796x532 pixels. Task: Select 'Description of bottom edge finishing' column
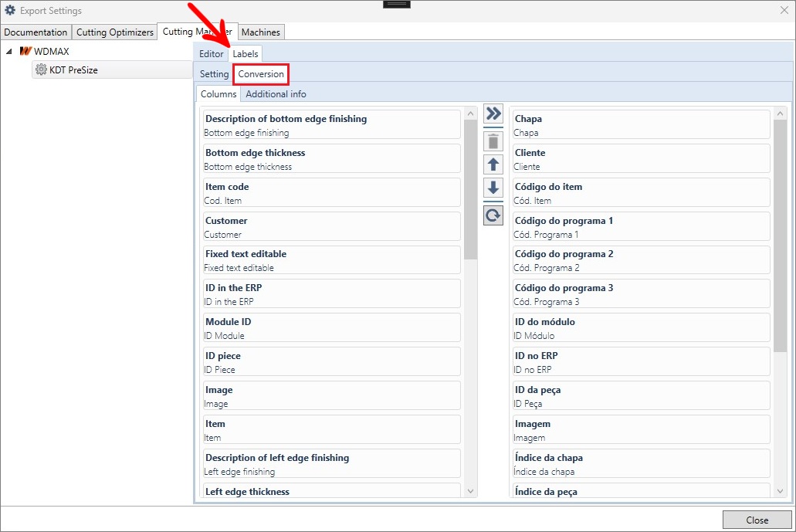click(x=332, y=125)
